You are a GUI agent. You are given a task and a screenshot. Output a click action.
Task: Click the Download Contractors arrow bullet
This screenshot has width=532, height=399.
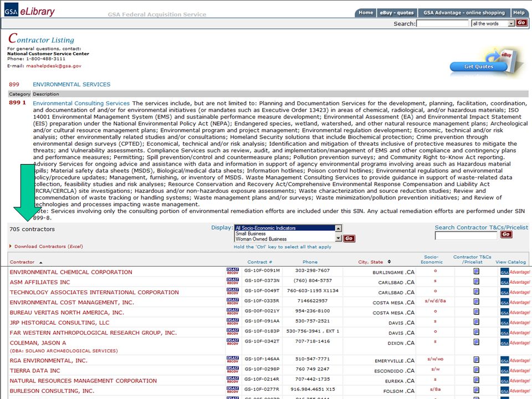[x=11, y=246]
